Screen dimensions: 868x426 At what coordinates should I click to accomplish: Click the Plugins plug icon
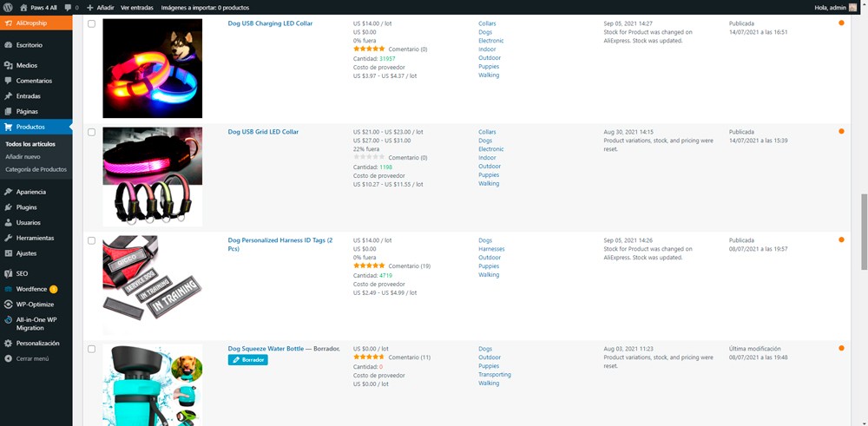(x=9, y=206)
